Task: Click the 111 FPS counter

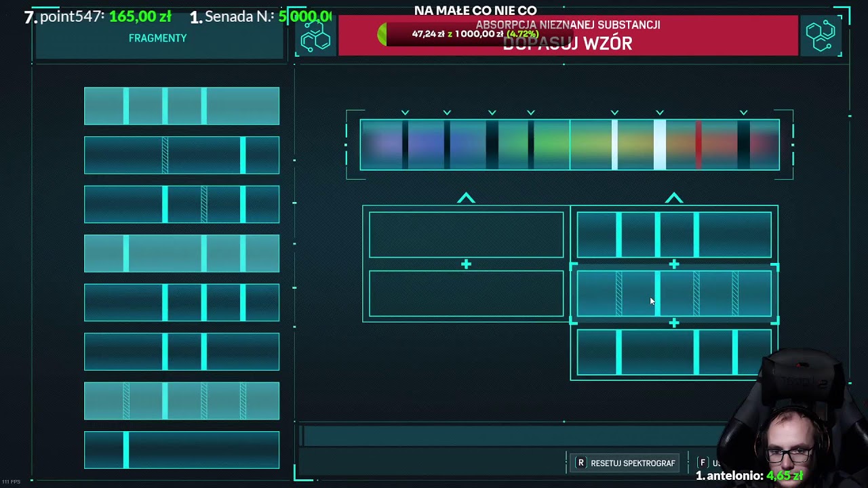Action: pos(11,482)
